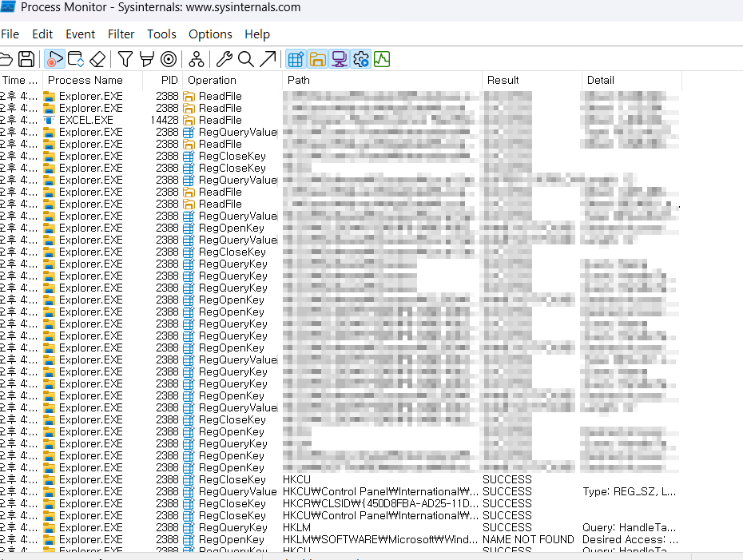Click the Find magnifier icon
The width and height of the screenshot is (743, 560).
point(245,59)
